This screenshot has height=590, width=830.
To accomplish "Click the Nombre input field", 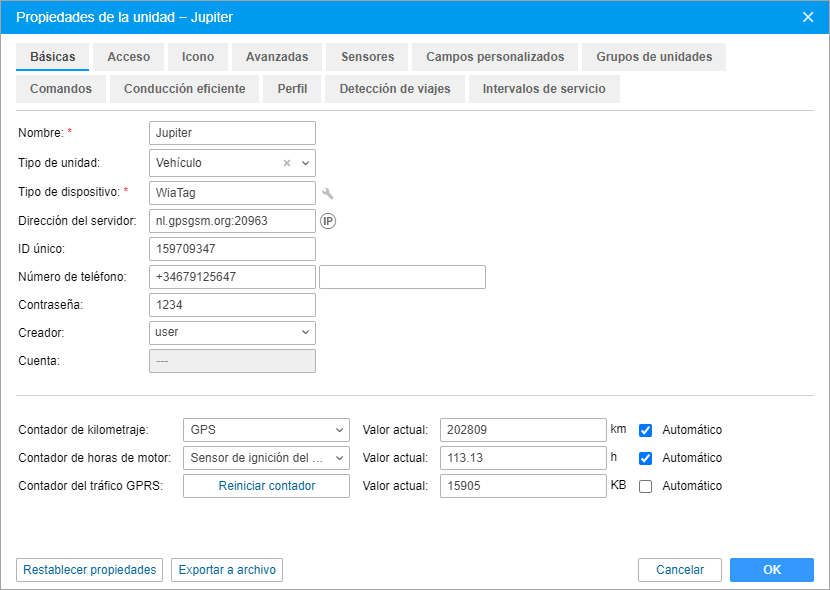I will 232,133.
